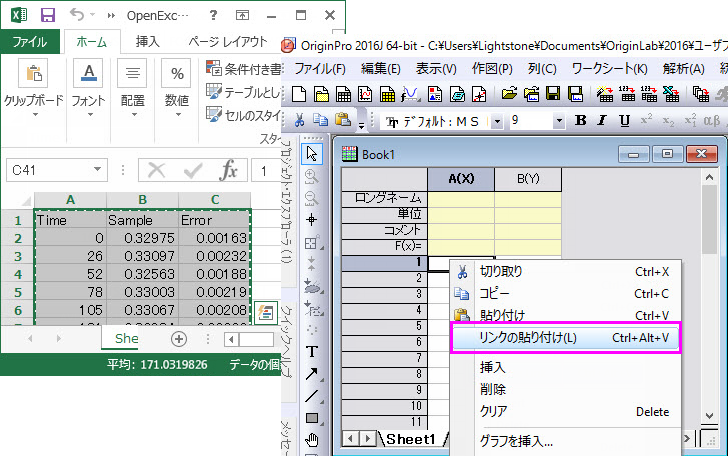Select column B(Y) header in Book1
Image resolution: width=728 pixels, height=456 pixels.
528,179
